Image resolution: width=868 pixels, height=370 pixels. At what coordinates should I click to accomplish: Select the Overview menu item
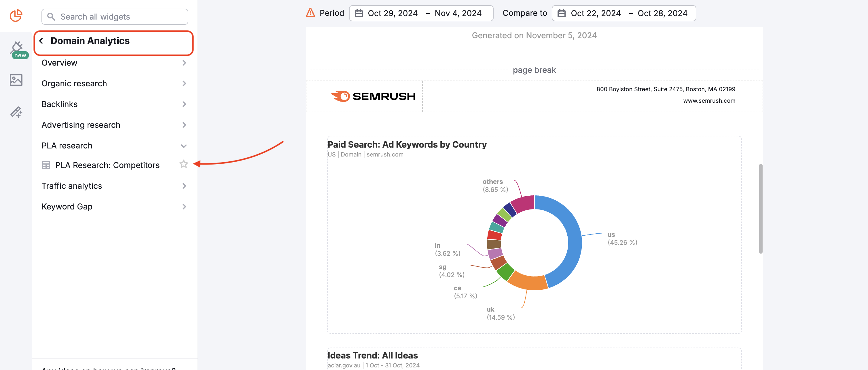pyautogui.click(x=59, y=62)
